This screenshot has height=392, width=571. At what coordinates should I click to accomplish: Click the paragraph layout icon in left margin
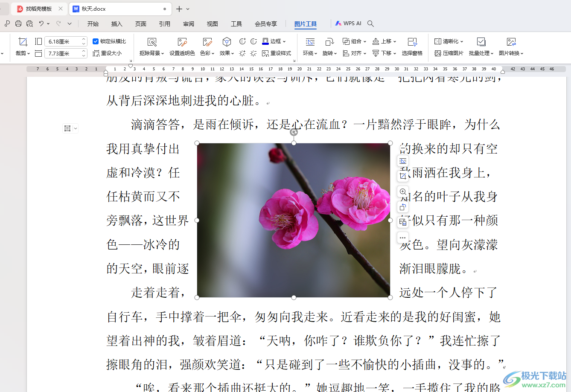[67, 128]
